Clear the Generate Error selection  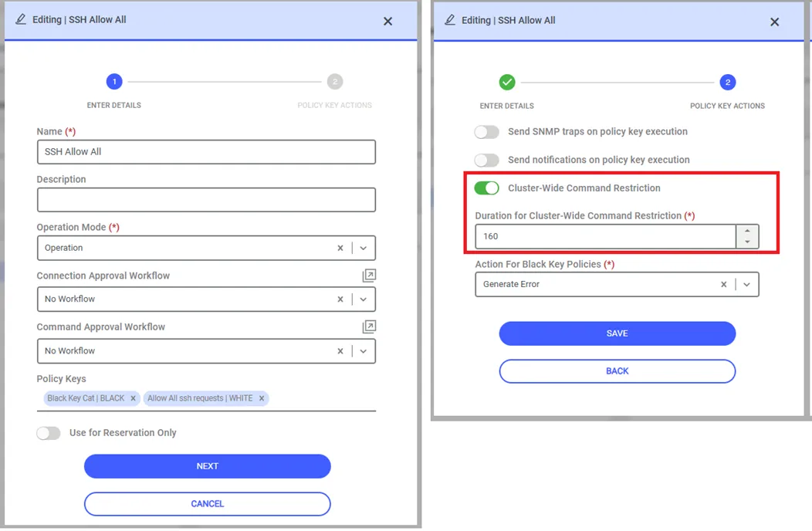point(723,284)
